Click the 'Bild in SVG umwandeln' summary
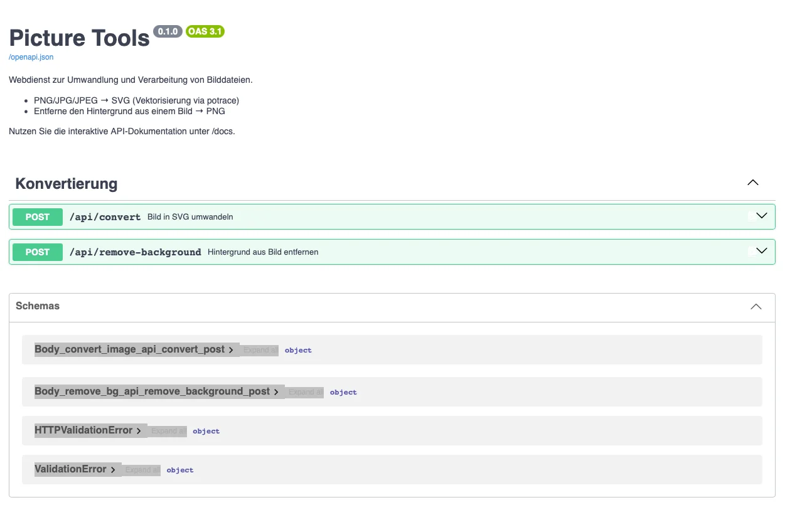 pyautogui.click(x=190, y=217)
